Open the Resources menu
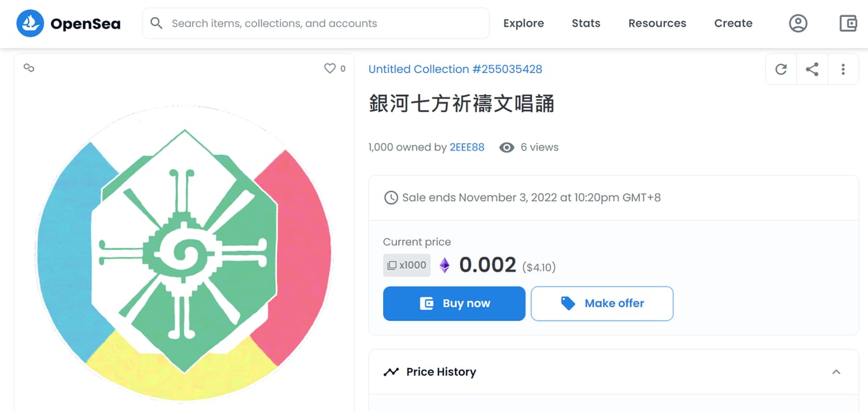 point(657,24)
